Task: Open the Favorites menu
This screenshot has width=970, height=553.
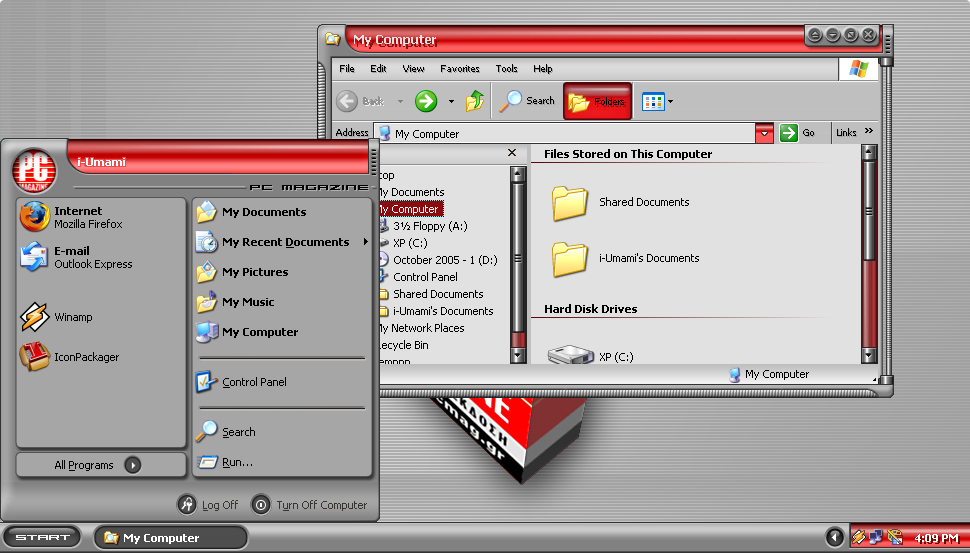Action: (459, 69)
